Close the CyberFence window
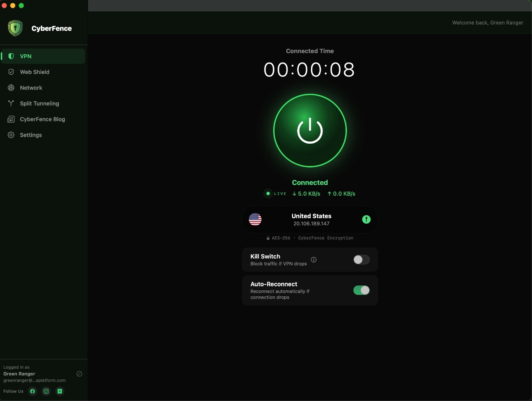 click(x=4, y=6)
